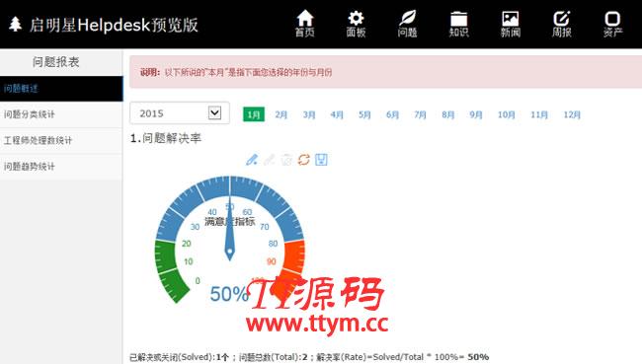Image resolution: width=642 pixels, height=364 pixels.
Task: Click the 问题报表 sidebar heading
Action: [56, 62]
